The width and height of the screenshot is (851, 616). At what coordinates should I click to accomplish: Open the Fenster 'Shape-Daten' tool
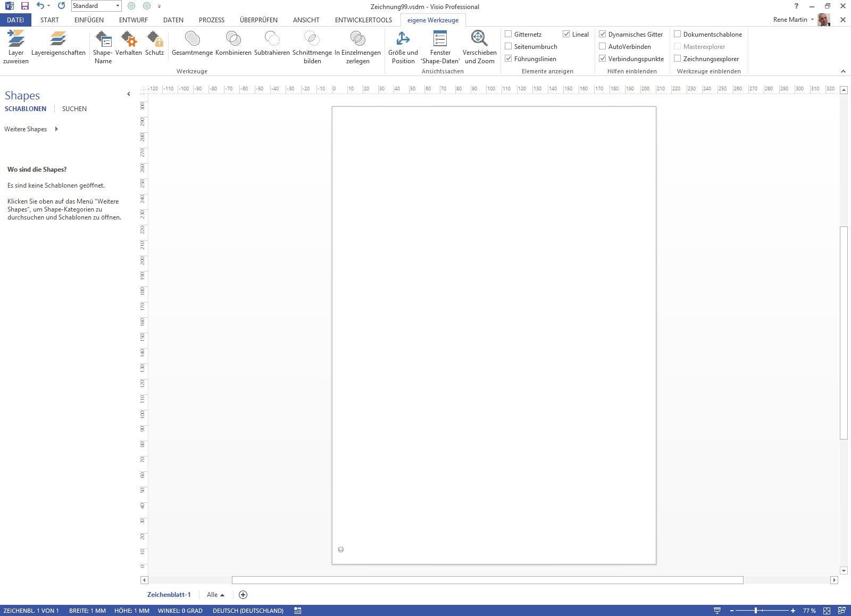pyautogui.click(x=440, y=45)
